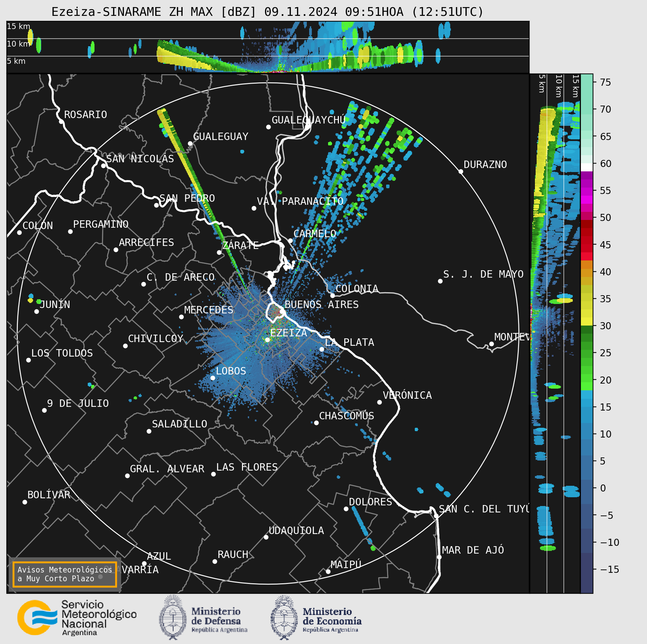Click the '10 km' label in the right cross-section
The height and width of the screenshot is (644, 647).
559,86
